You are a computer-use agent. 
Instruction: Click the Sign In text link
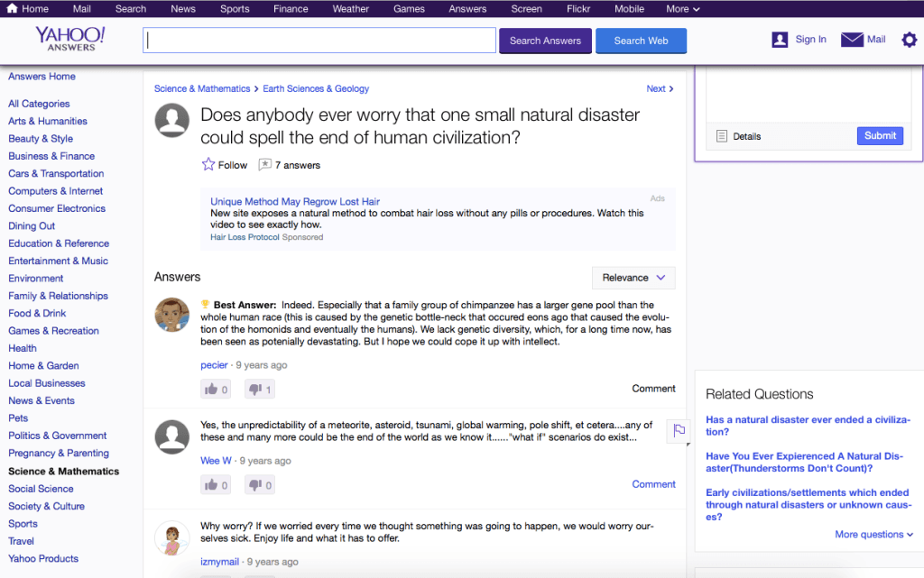pos(811,40)
